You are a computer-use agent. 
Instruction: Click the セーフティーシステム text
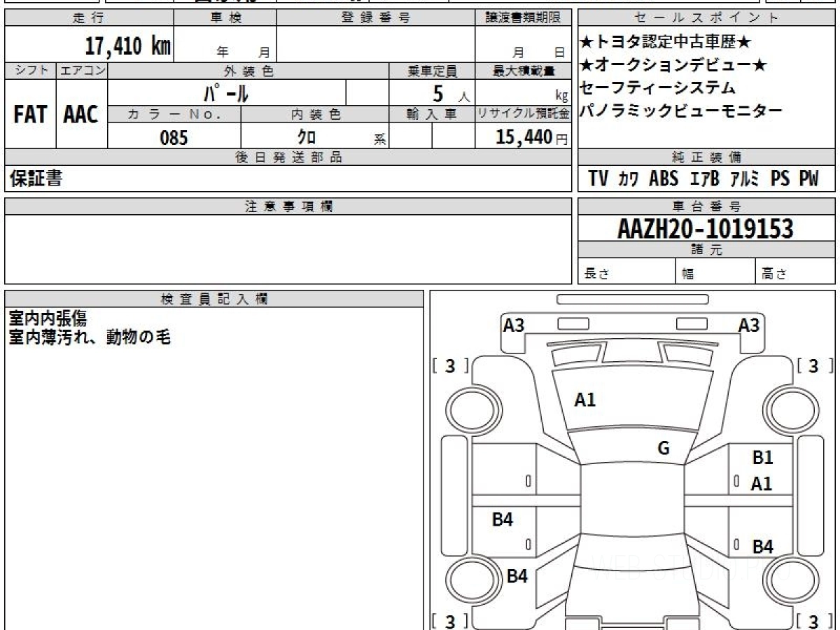pyautogui.click(x=658, y=88)
